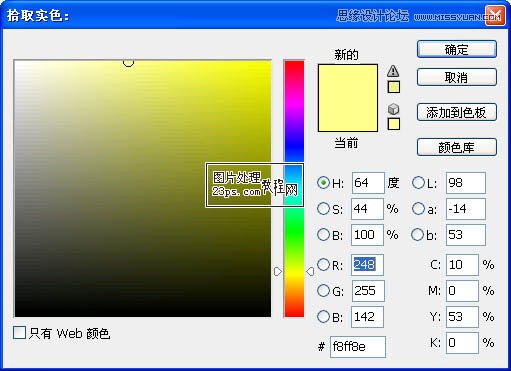Image resolution: width=511 pixels, height=371 pixels.
Task: Click the 新的 label above the preview
Action: tap(346, 54)
